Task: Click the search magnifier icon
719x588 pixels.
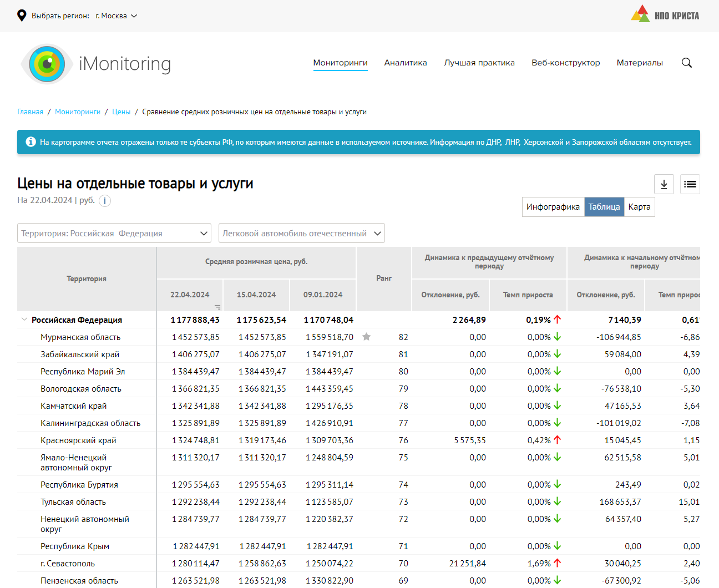Action: pos(686,63)
